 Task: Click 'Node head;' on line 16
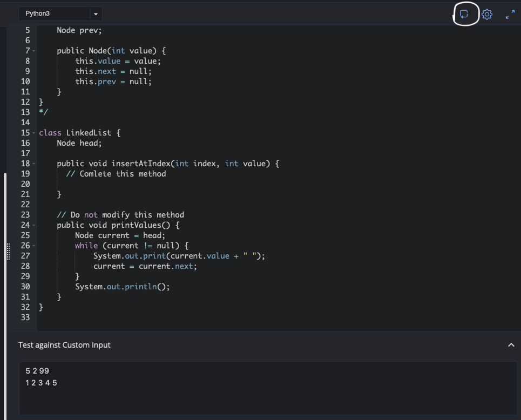point(79,143)
